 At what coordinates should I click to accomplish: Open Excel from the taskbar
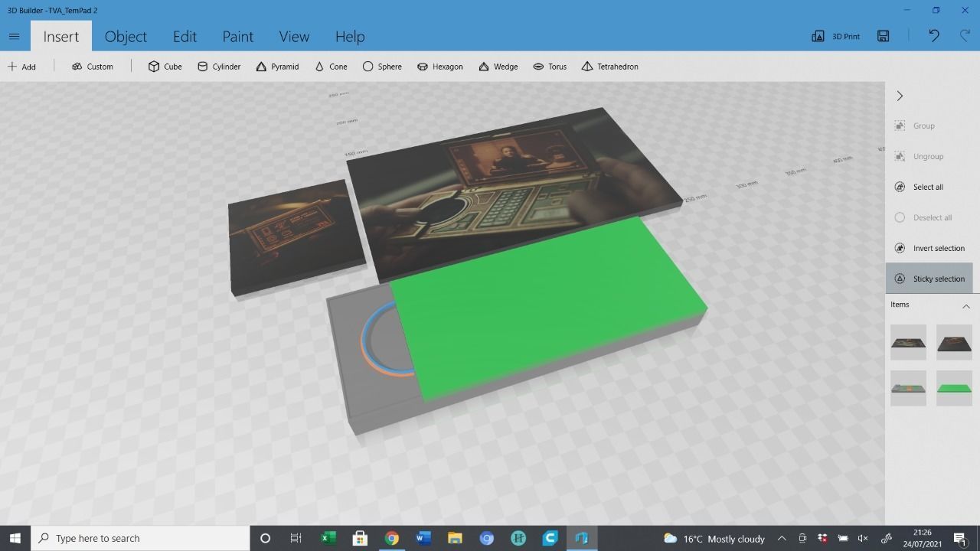pos(328,538)
